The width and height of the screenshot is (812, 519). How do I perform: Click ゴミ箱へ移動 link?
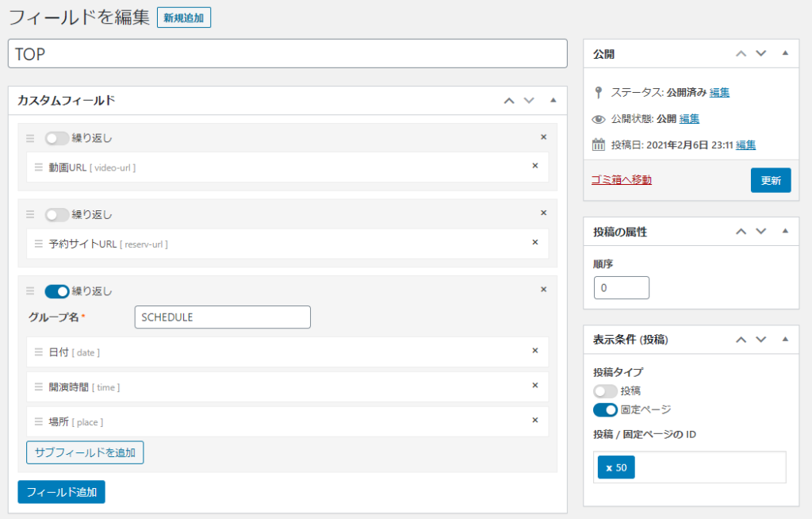coord(622,180)
